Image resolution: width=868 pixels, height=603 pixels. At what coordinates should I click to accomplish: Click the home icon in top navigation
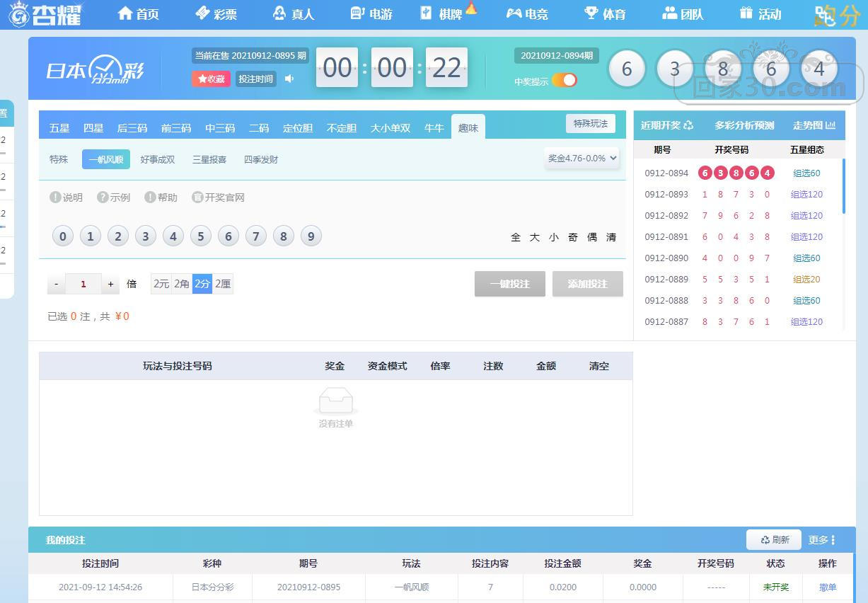click(125, 13)
